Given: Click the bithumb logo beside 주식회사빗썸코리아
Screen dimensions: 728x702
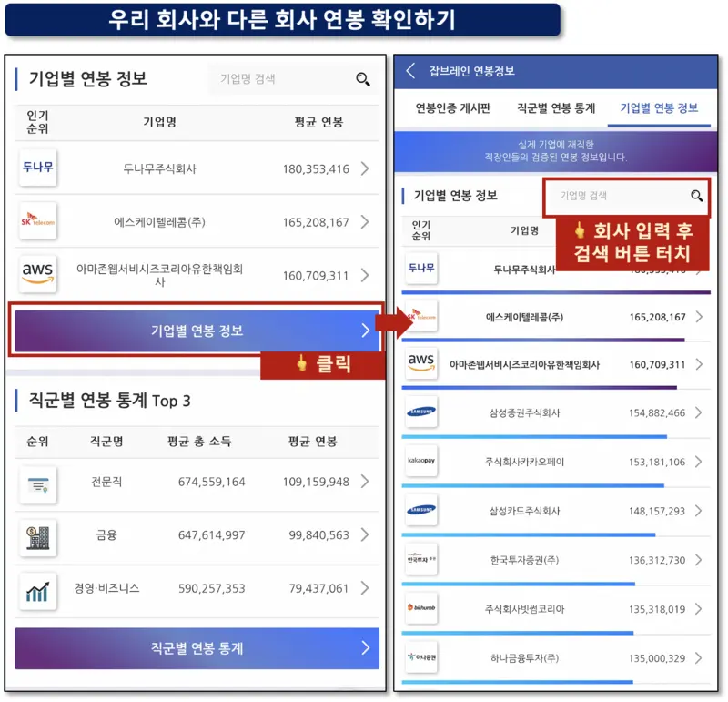Looking at the screenshot, I should point(423,607).
